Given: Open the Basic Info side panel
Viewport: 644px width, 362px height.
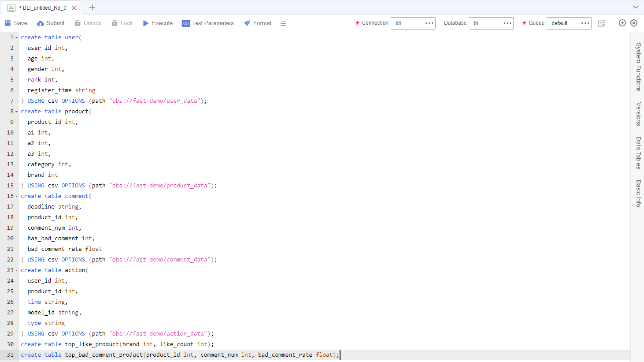Looking at the screenshot, I should (638, 193).
